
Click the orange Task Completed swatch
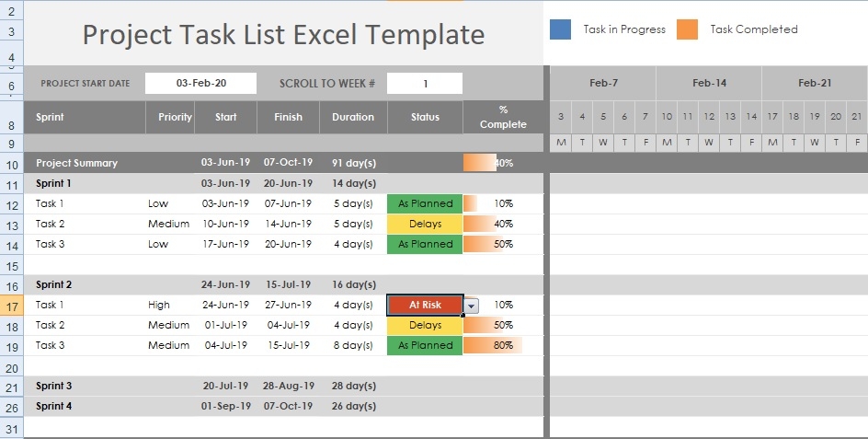tap(687, 29)
